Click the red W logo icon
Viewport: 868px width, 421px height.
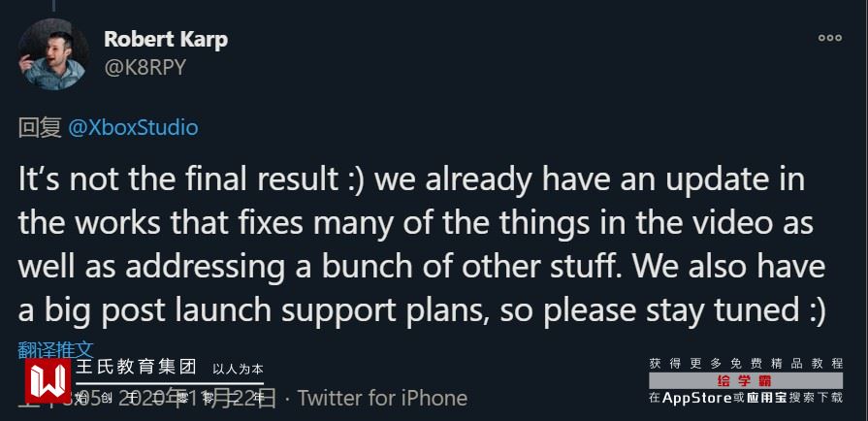pos(48,381)
